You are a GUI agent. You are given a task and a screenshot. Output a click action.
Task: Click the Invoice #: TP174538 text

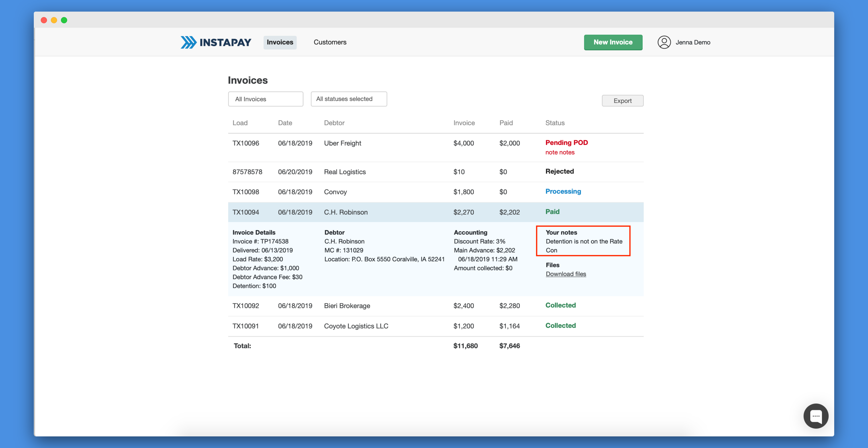pyautogui.click(x=260, y=242)
